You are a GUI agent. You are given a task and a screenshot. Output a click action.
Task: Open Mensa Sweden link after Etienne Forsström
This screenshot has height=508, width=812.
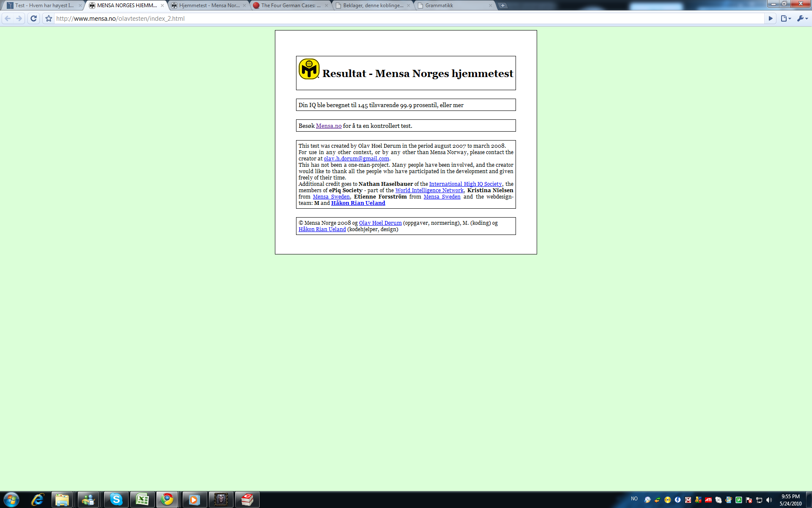442,197
